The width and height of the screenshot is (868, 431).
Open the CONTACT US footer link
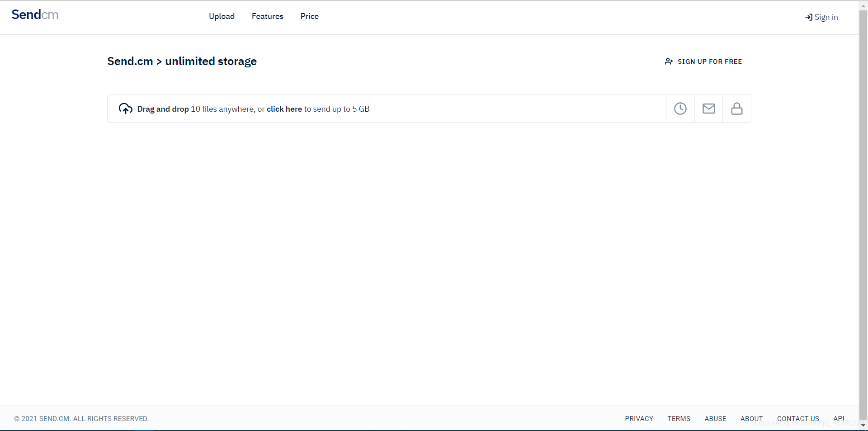point(798,419)
